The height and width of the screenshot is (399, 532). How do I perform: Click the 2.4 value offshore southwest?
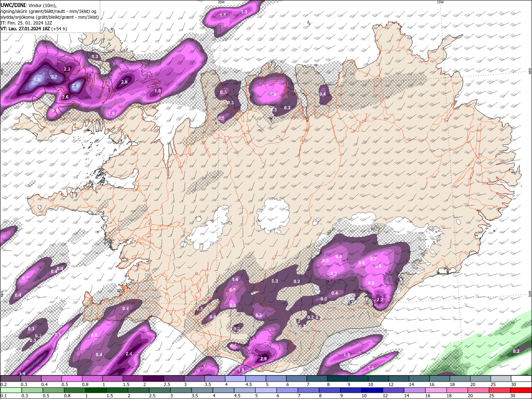pyautogui.click(x=129, y=354)
